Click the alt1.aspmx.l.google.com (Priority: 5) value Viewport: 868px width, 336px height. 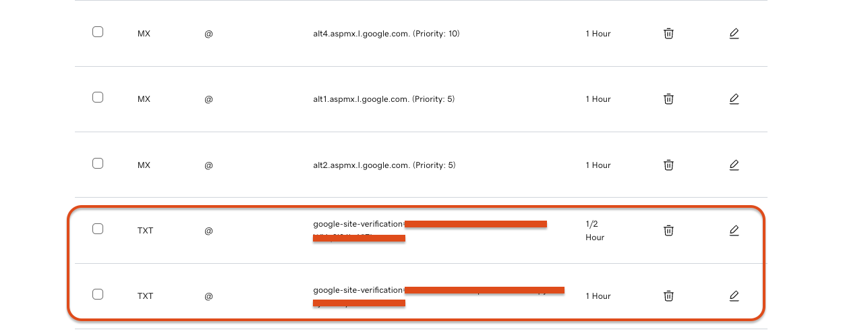384,99
